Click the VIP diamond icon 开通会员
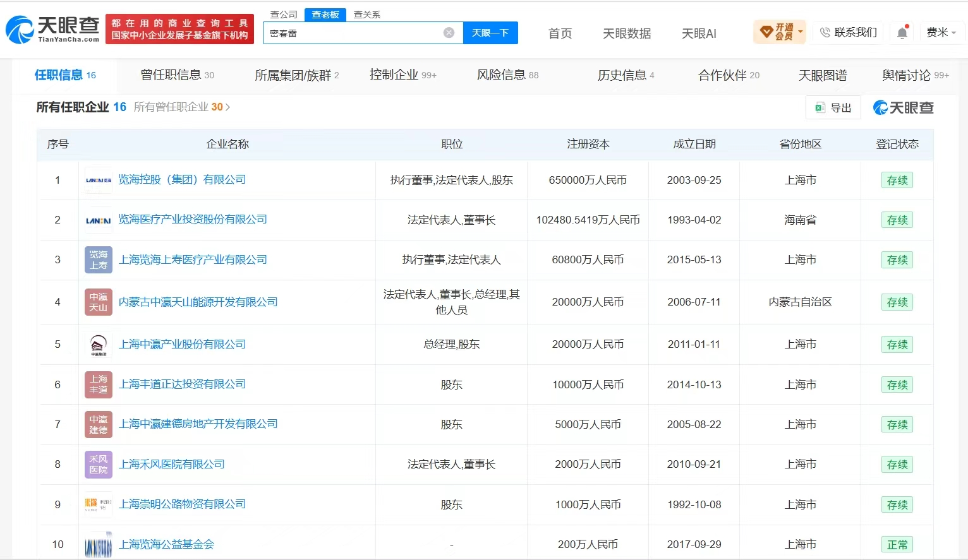968x560 pixels. click(766, 32)
